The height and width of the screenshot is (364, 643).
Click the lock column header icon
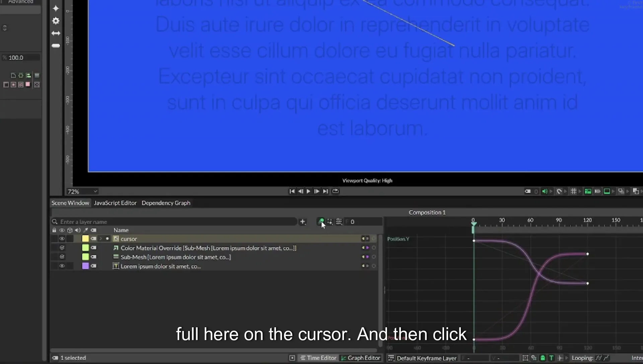[x=54, y=230]
